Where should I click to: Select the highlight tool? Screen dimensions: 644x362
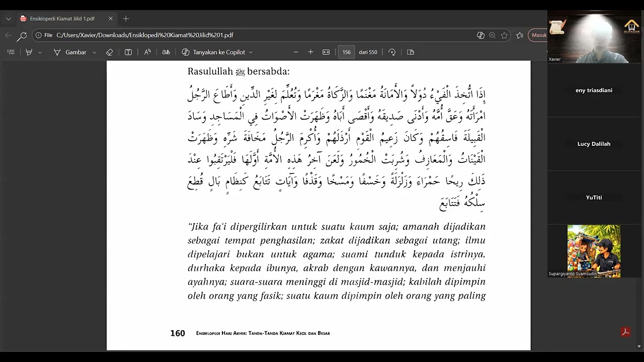(x=29, y=52)
